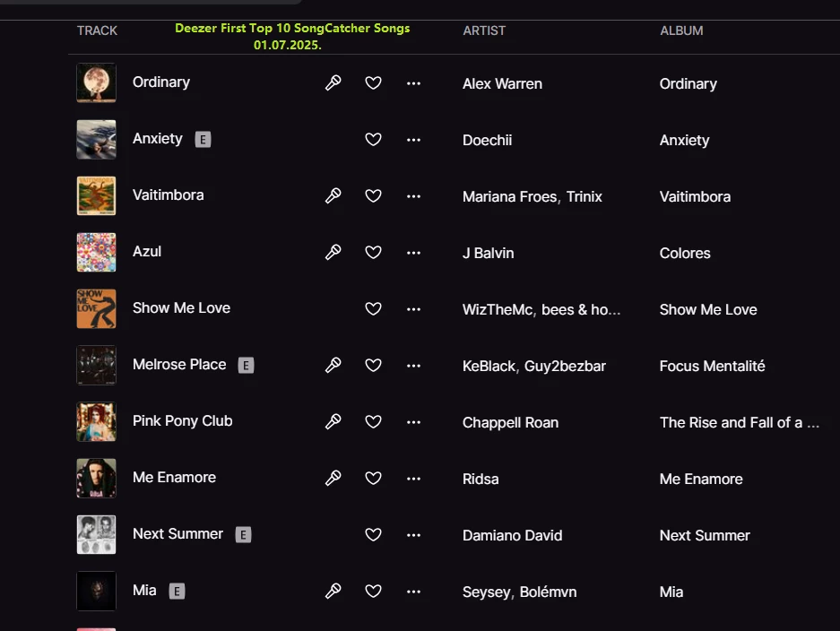Screen dimensions: 840x631
Task: Click lyrics microphone icon for Pink Pony Club
Action: pos(333,422)
